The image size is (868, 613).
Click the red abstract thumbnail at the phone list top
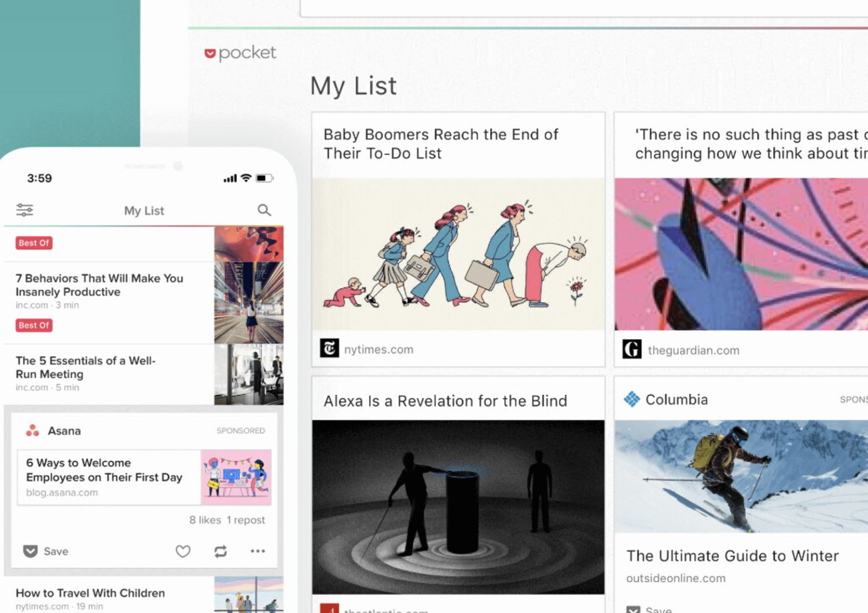pyautogui.click(x=249, y=243)
